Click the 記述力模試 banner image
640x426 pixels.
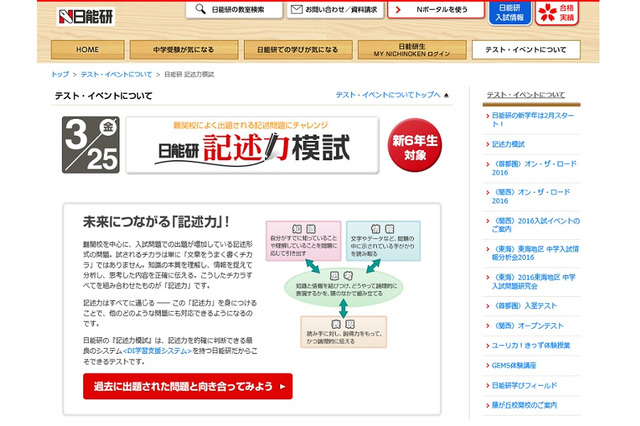pyautogui.click(x=252, y=145)
